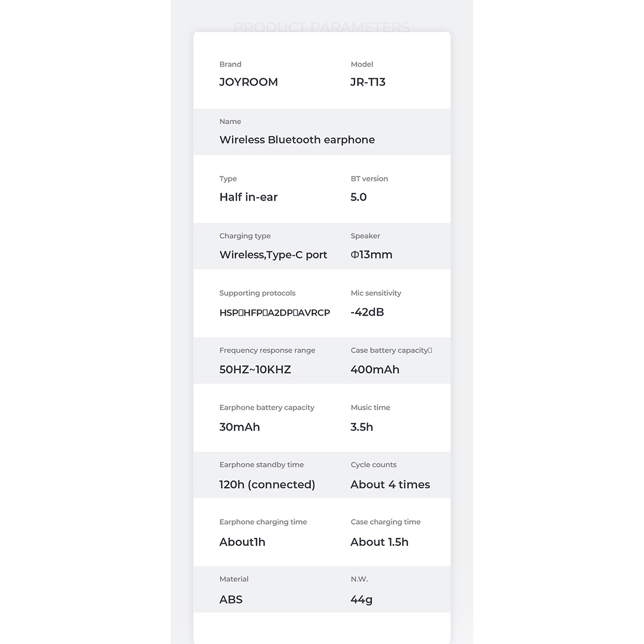Image resolution: width=644 pixels, height=644 pixels.
Task: Select the About1h earphone charging time
Action: pos(242,541)
